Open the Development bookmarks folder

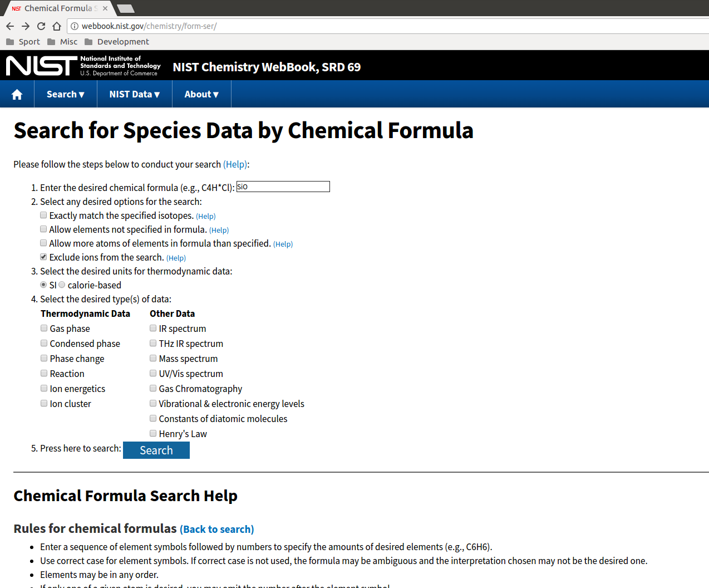117,42
